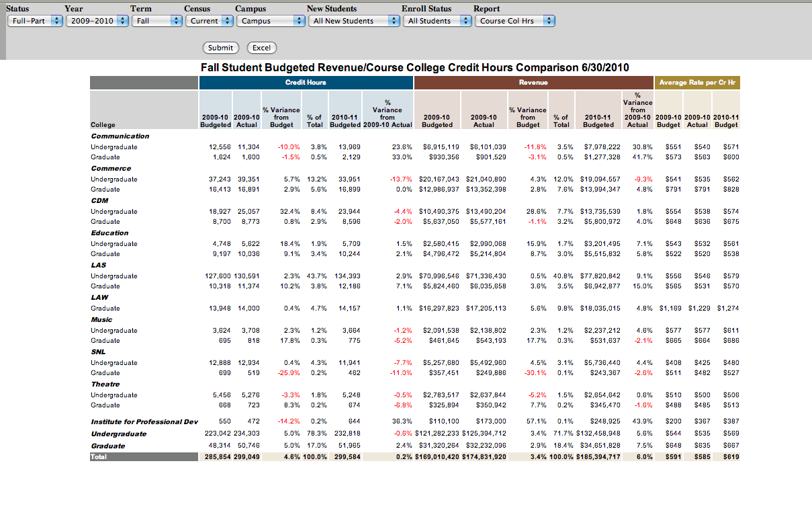Expand the Census dropdown set to Current
812x525 pixels.
pos(208,21)
